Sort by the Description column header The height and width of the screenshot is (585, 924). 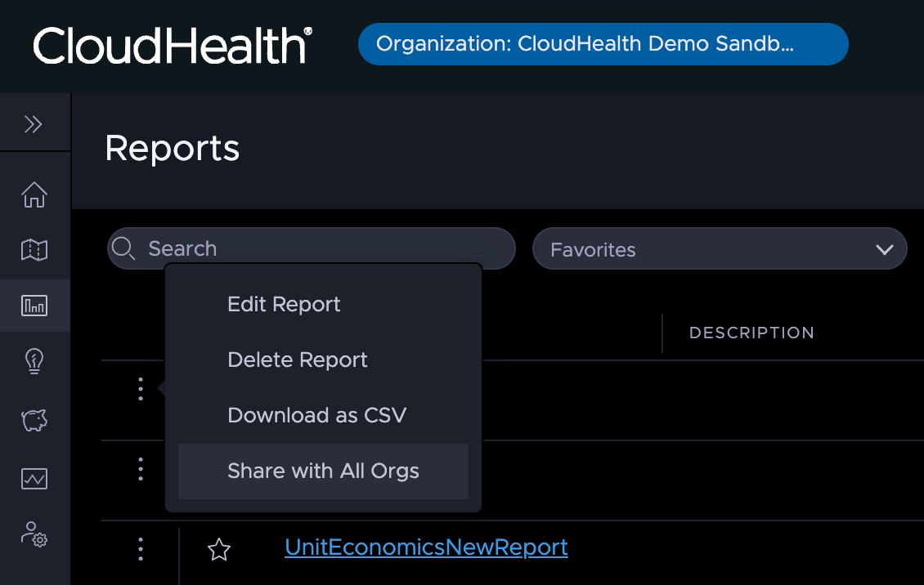coord(751,333)
